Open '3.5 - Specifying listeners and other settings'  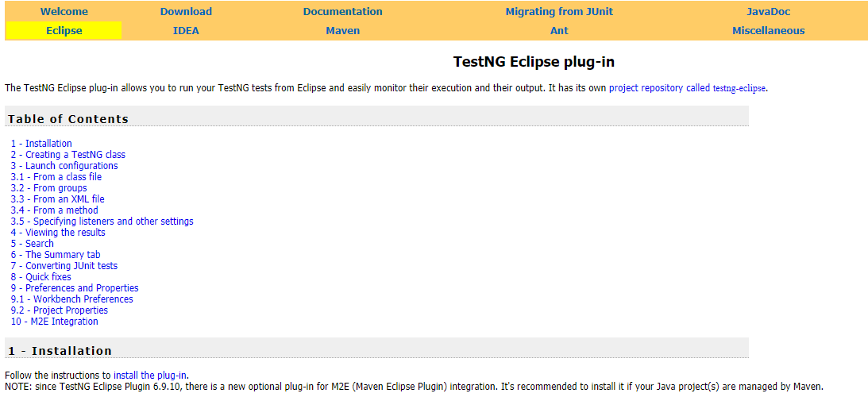coord(102,221)
